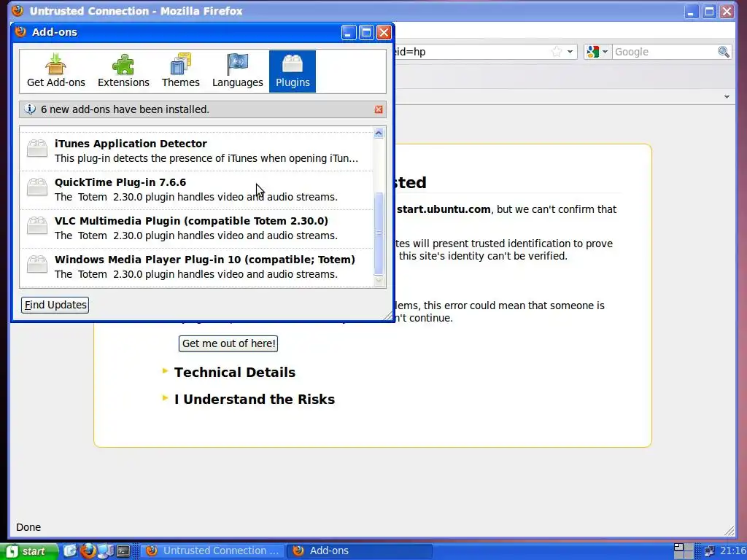Screen dimensions: 747x560
Task: Click the network tray icon
Action: [710, 551]
